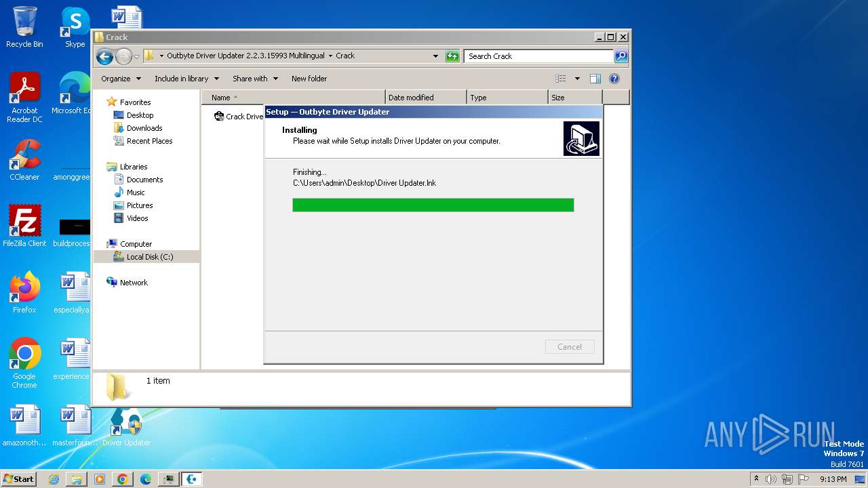Open Acrobat Reader DC desktop shortcut
The image size is (868, 488).
point(24,98)
